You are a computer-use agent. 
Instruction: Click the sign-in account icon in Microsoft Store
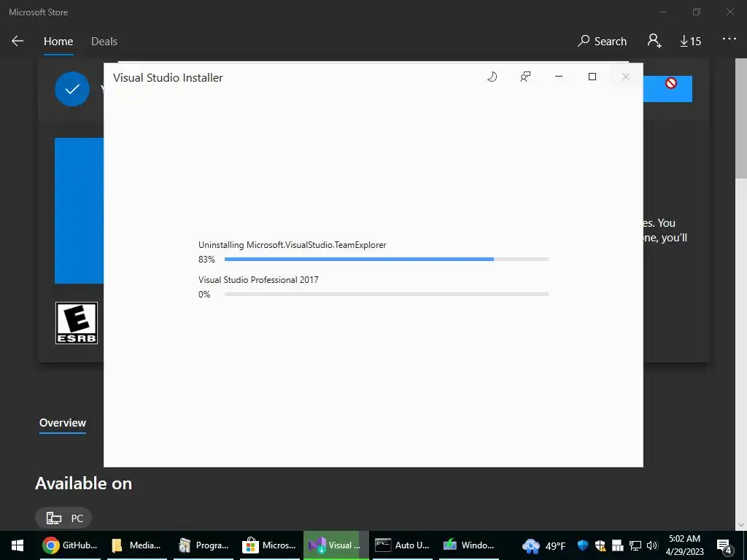click(x=654, y=41)
